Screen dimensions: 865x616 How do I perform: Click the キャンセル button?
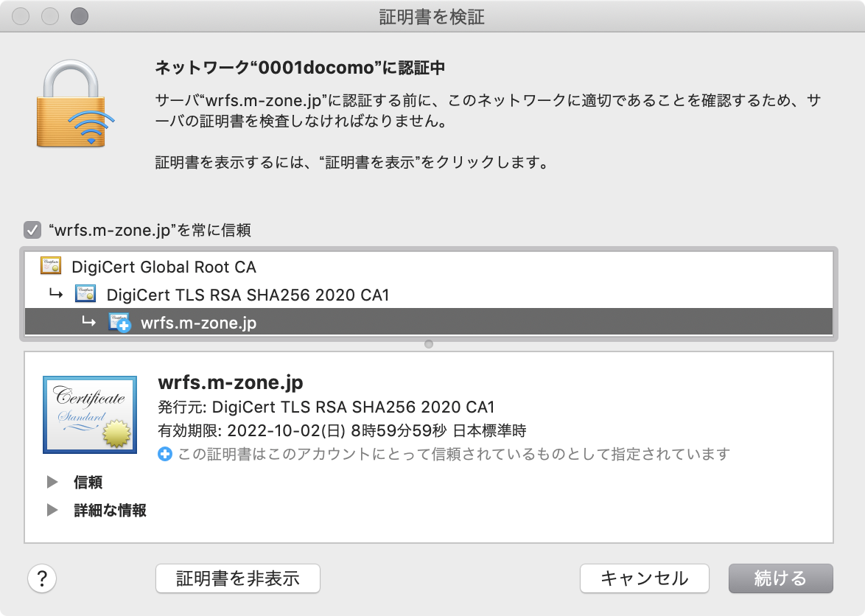tap(645, 578)
